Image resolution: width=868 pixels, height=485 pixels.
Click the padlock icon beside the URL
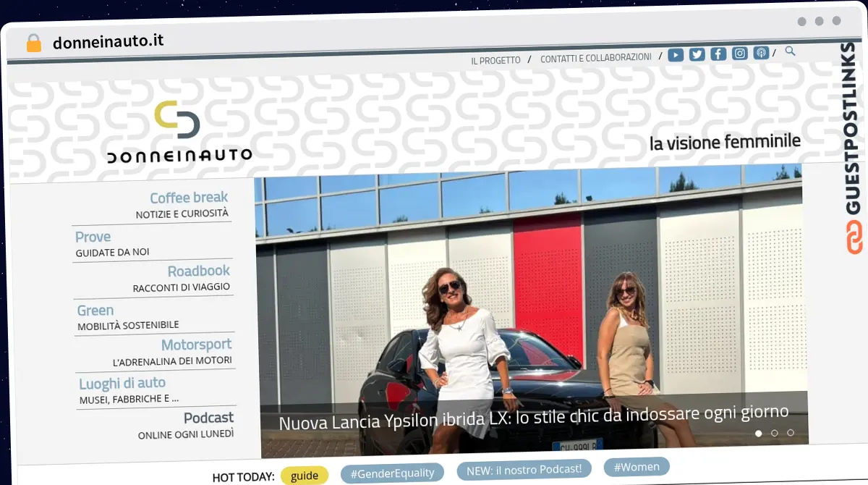[34, 43]
